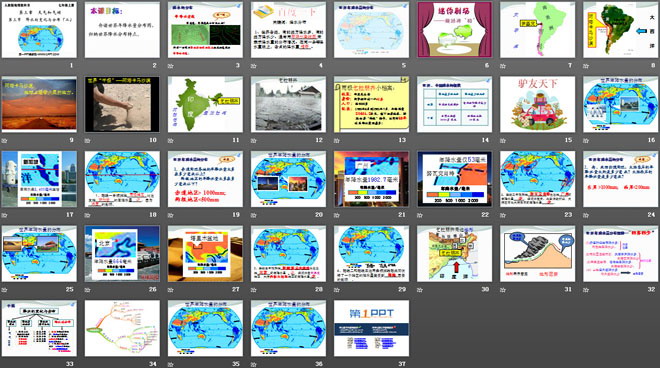The image size is (660, 368).
Task: Click animation star icon under slide 16
Action: (x=586, y=140)
